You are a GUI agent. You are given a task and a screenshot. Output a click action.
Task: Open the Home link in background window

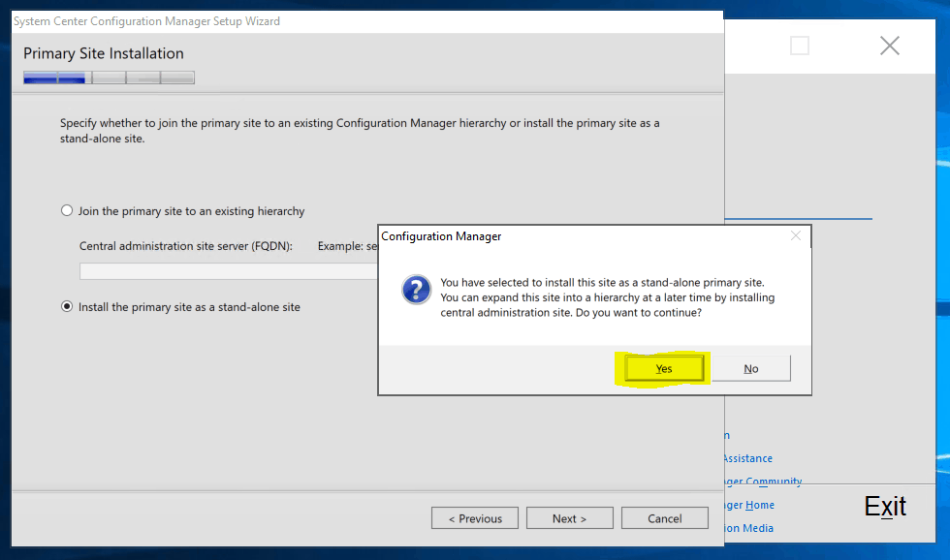pos(750,505)
